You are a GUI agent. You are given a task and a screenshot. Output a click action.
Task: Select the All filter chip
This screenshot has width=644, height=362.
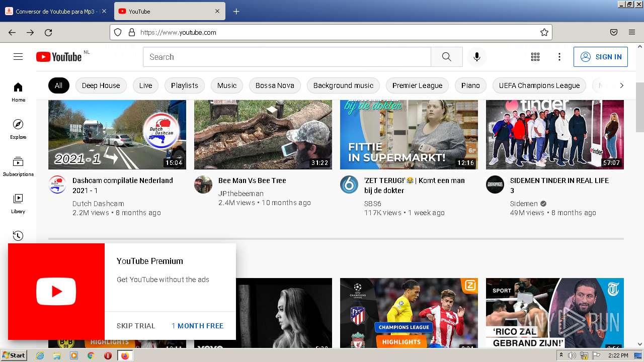(x=58, y=85)
